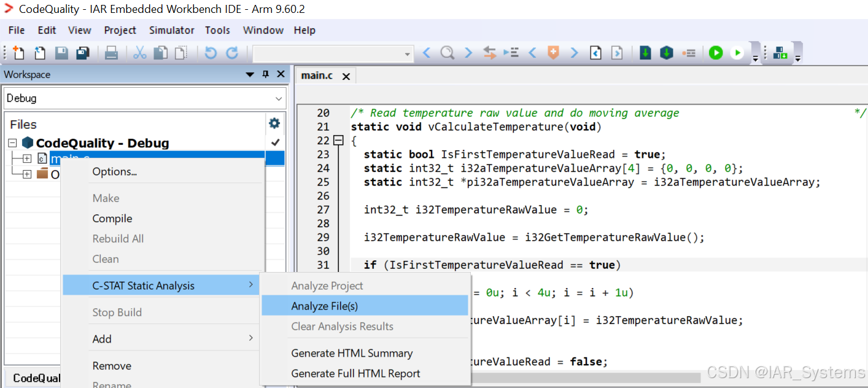Expand the main.c tree node
The height and width of the screenshot is (388, 868).
coord(27,158)
